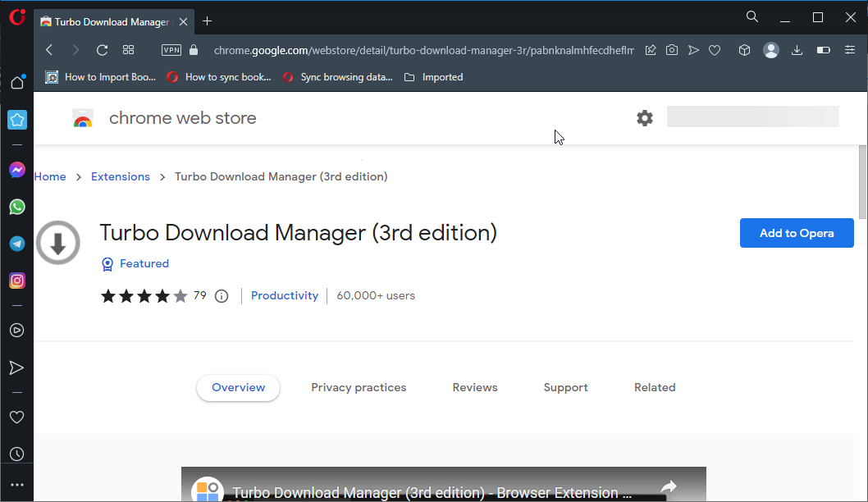Image resolution: width=868 pixels, height=502 pixels.
Task: Switch to the Privacy practices tab
Action: [359, 387]
